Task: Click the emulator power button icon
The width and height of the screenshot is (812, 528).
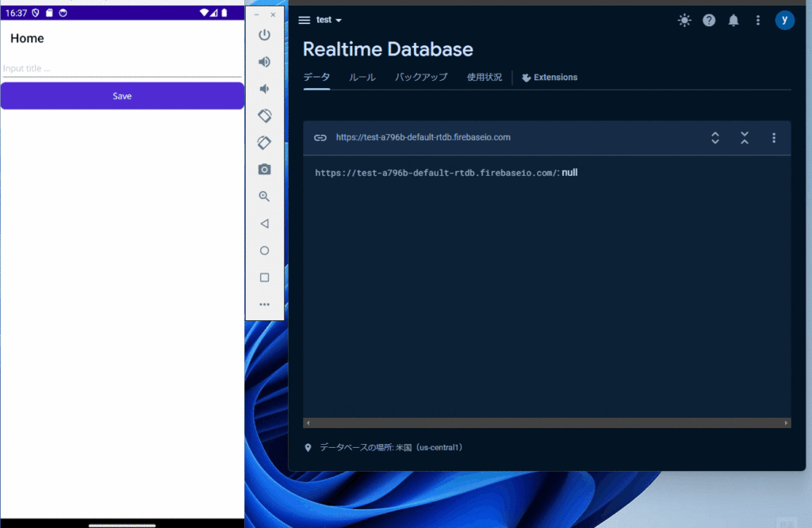Action: 265,35
